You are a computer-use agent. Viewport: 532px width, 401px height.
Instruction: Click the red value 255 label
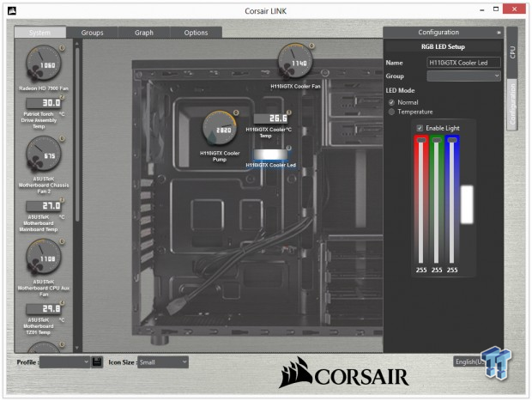(x=421, y=270)
